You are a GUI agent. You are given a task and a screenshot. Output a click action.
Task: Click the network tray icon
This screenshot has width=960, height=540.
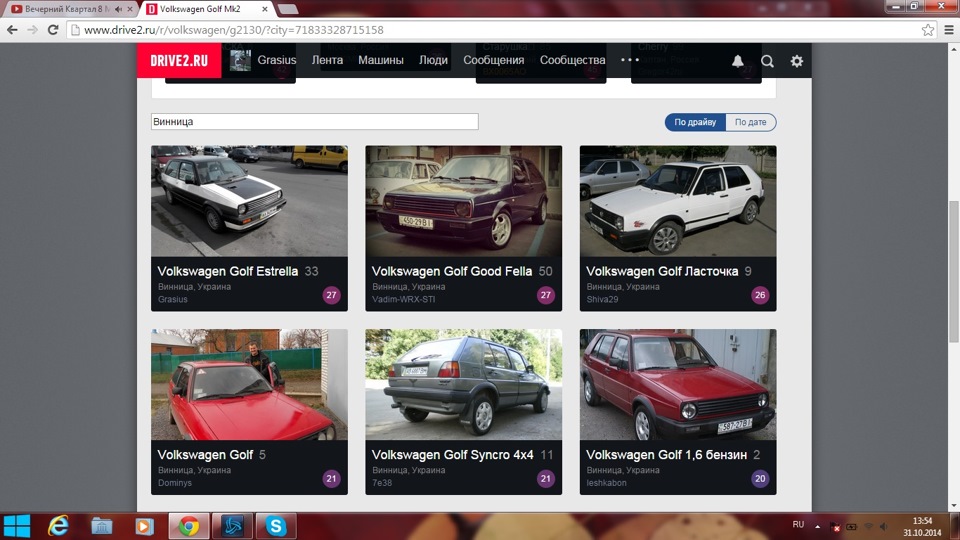click(868, 527)
